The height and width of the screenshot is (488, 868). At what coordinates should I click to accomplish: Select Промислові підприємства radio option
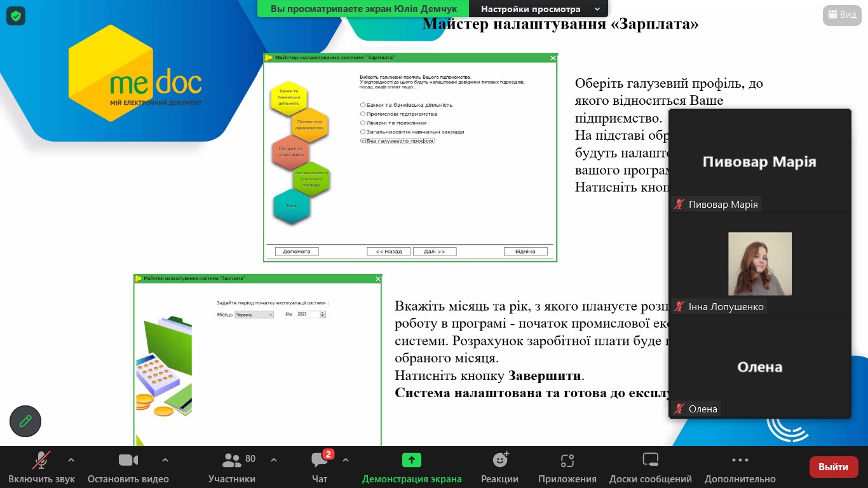[363, 114]
